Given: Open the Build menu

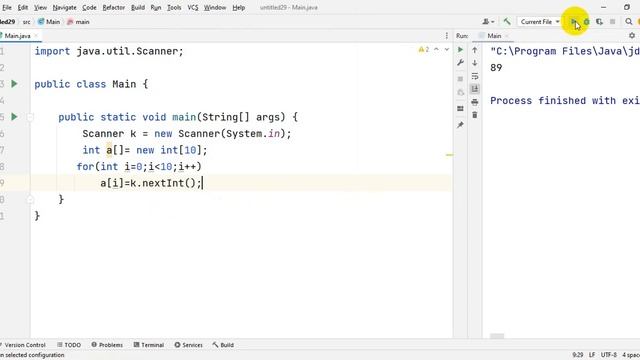Looking at the screenshot, I should point(138,7).
